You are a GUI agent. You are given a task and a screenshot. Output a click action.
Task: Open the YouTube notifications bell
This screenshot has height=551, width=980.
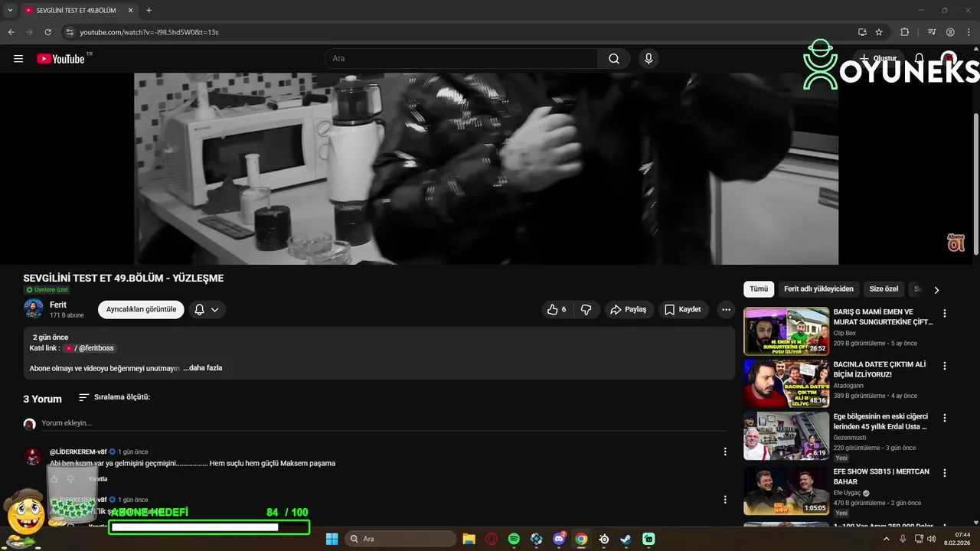click(x=920, y=59)
